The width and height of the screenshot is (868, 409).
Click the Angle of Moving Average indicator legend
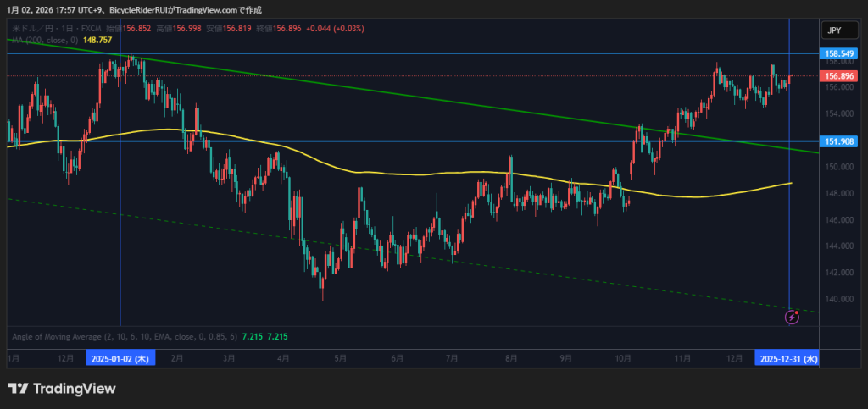(x=125, y=336)
